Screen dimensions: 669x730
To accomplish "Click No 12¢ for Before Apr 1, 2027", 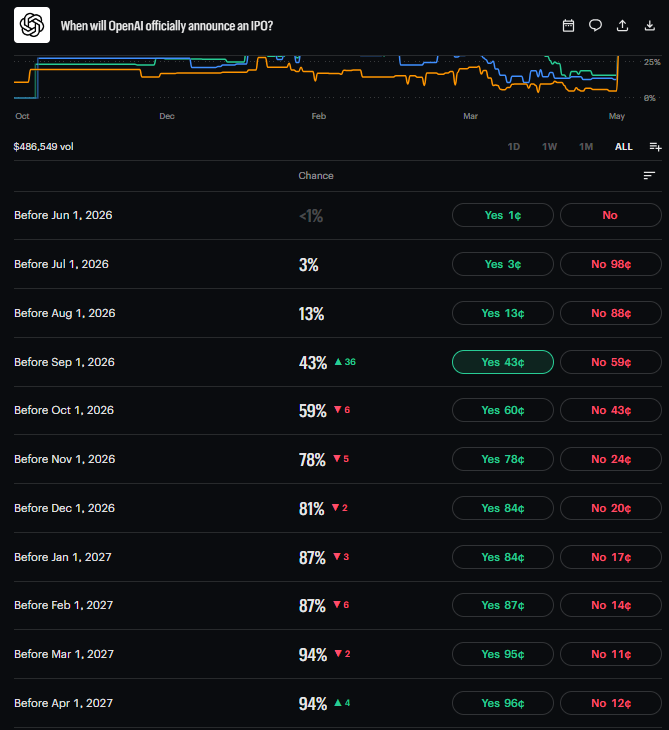I will (x=610, y=703).
